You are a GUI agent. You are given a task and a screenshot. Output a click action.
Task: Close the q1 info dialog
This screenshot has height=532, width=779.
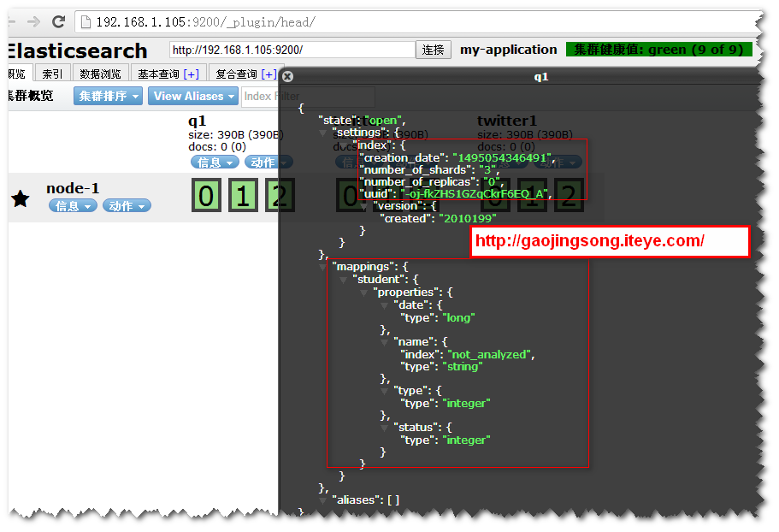(287, 76)
